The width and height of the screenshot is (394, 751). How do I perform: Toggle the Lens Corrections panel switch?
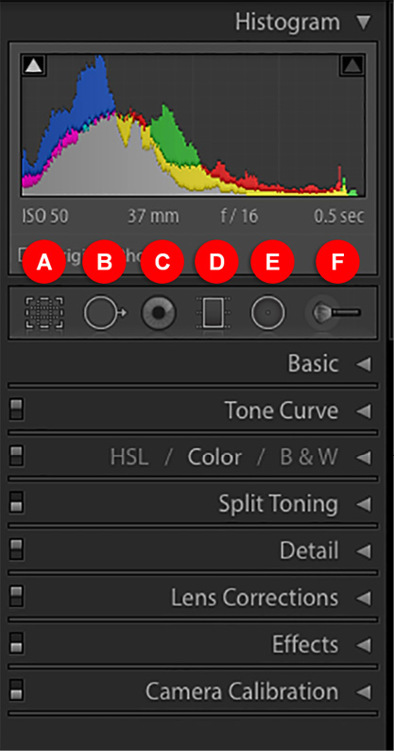[x=17, y=596]
